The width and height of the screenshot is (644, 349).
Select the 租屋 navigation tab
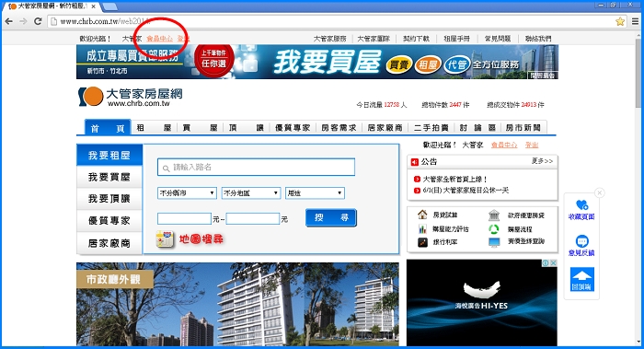coord(154,128)
